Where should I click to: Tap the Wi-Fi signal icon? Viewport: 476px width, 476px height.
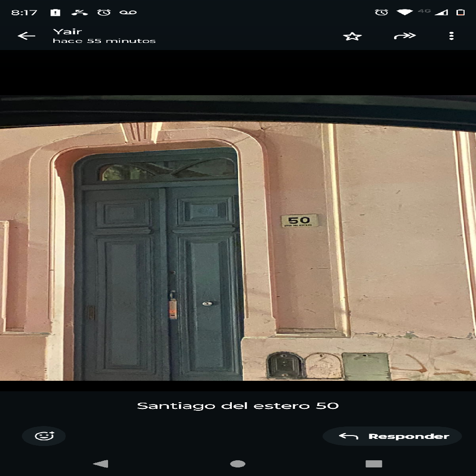pyautogui.click(x=405, y=12)
